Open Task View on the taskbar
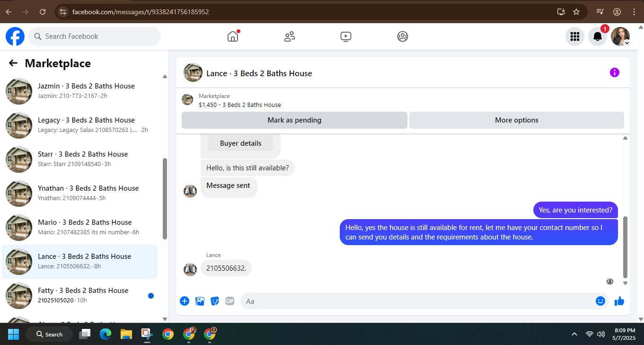 click(85, 334)
